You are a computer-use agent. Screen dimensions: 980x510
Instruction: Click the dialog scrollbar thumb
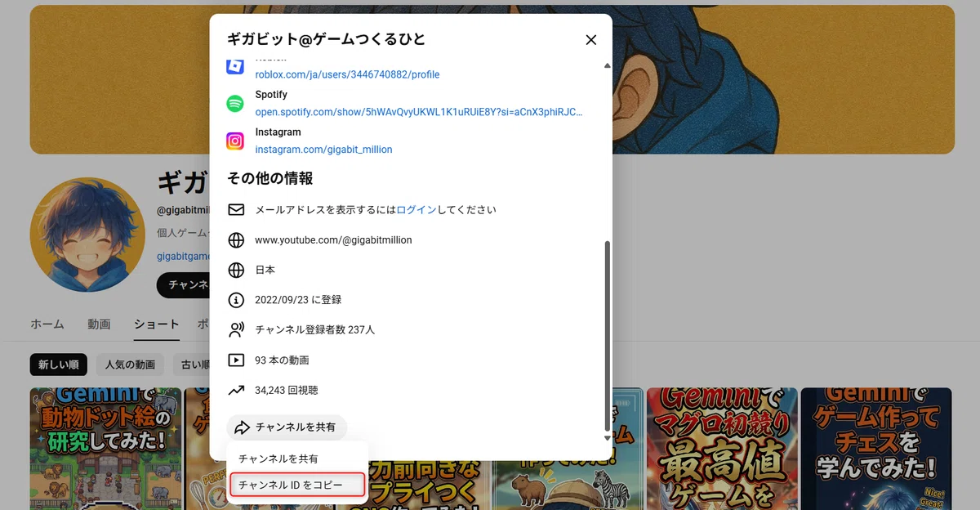pos(606,335)
